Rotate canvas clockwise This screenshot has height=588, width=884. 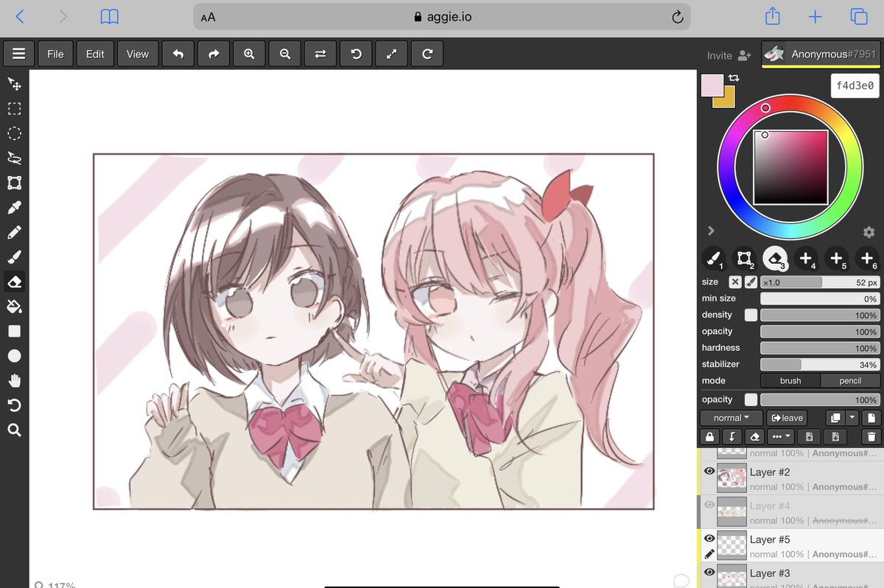coord(427,54)
